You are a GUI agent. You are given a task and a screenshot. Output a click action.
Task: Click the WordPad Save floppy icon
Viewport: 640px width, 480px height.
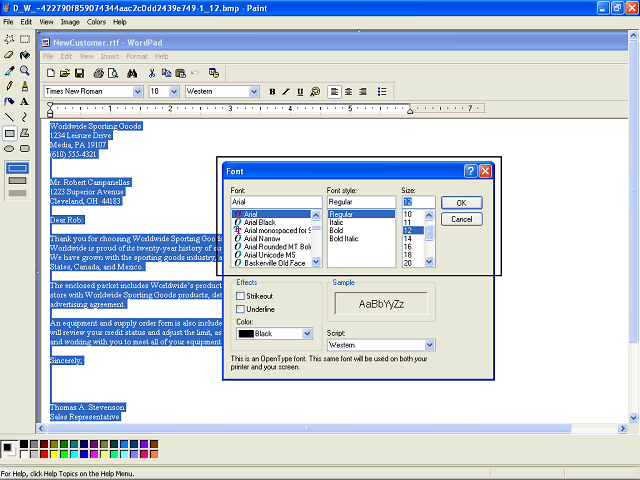(79, 73)
